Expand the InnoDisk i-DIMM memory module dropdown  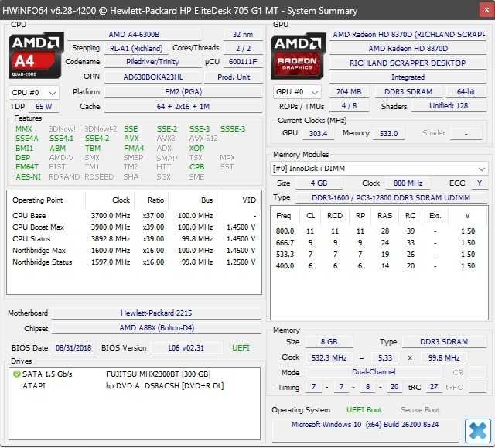point(379,169)
